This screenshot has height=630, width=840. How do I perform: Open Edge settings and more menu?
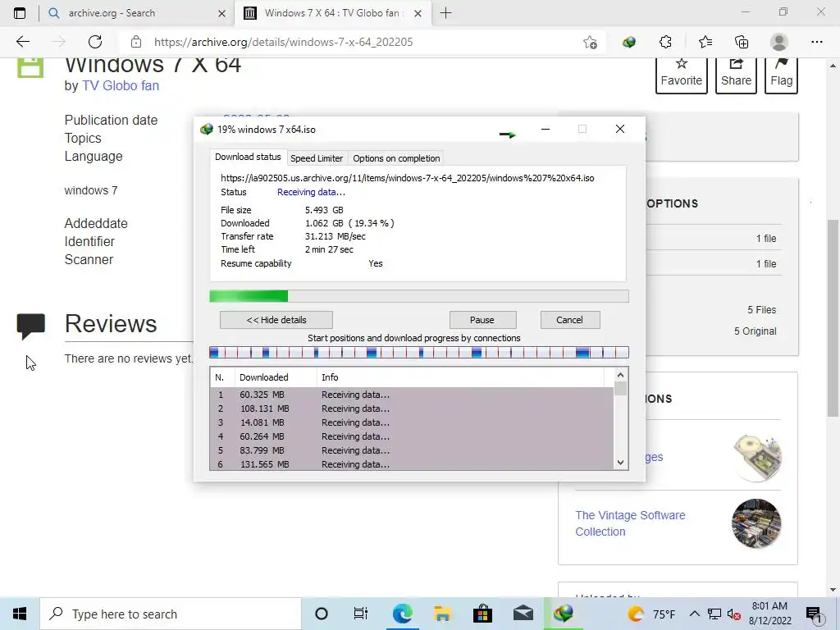816,42
